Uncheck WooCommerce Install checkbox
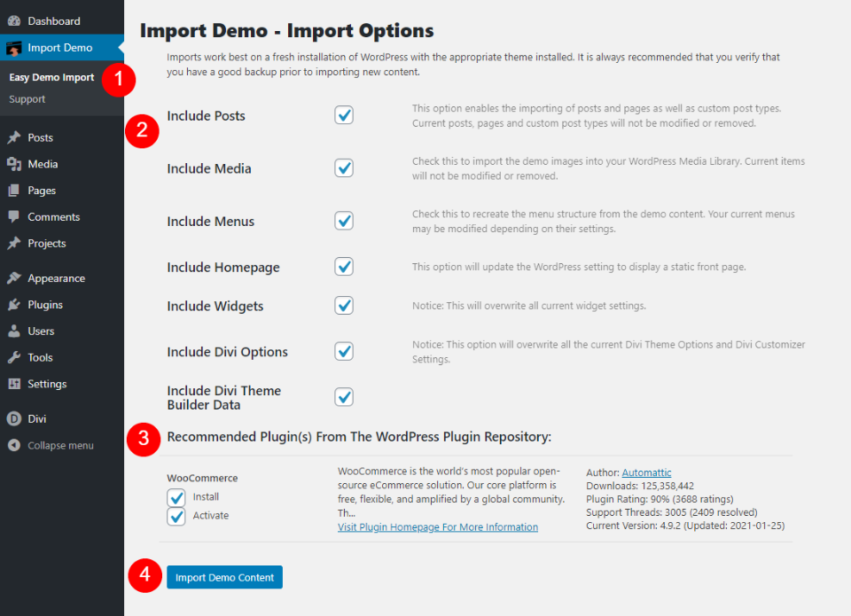 [176, 497]
